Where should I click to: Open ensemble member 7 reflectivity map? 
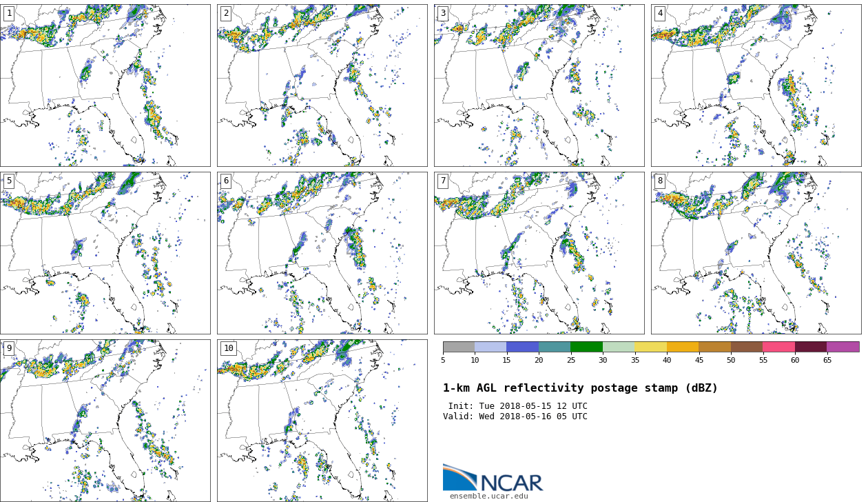point(539,253)
